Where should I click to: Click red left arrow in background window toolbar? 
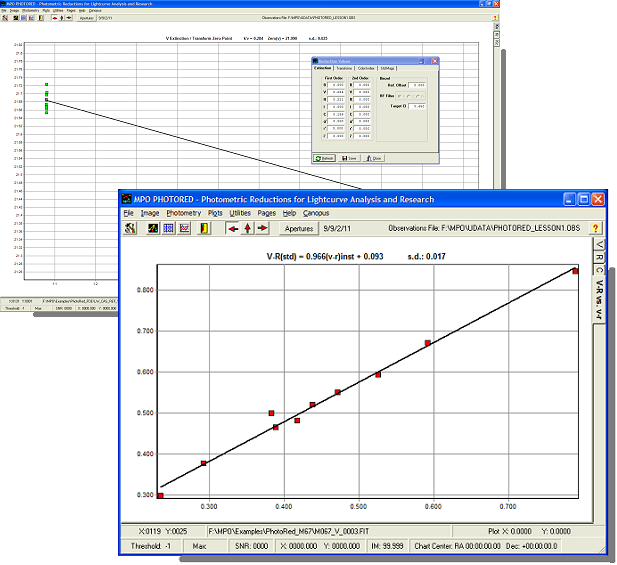pos(55,18)
